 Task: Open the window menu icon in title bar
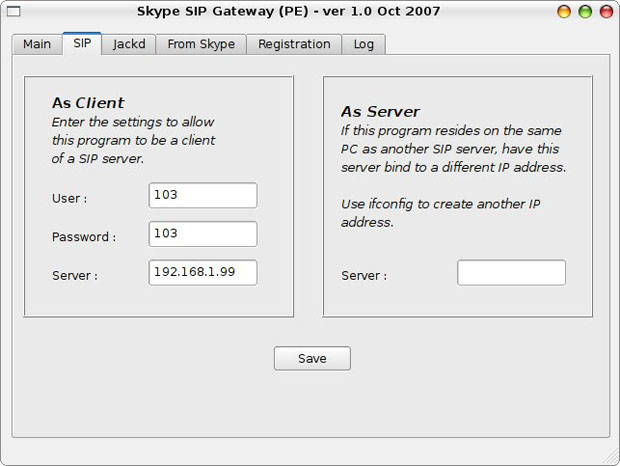(x=14, y=12)
